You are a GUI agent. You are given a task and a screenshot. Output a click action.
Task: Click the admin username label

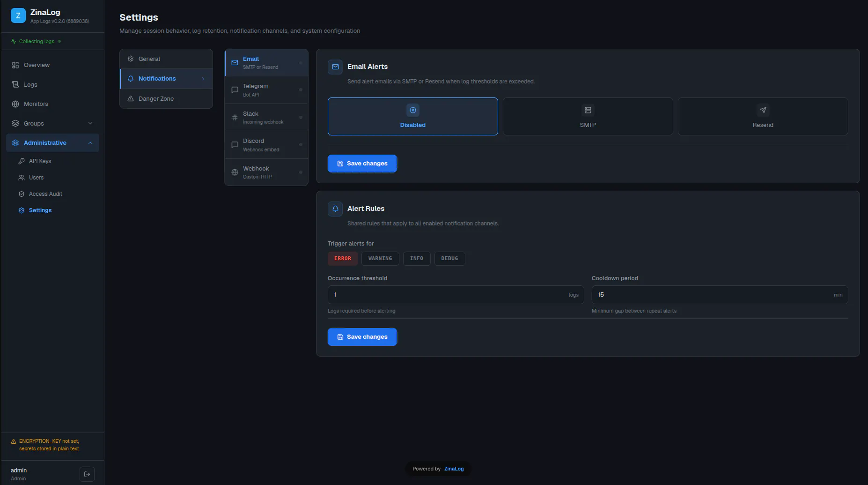click(19, 470)
